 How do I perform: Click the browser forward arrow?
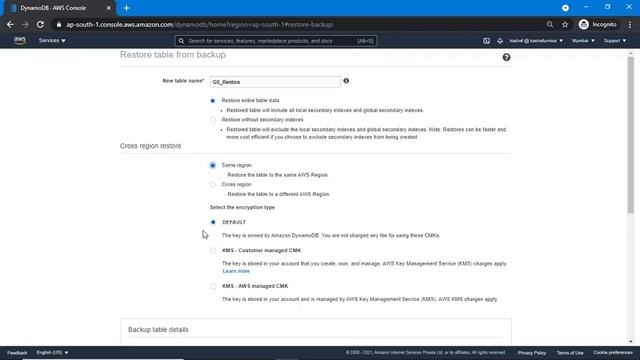click(x=25, y=24)
